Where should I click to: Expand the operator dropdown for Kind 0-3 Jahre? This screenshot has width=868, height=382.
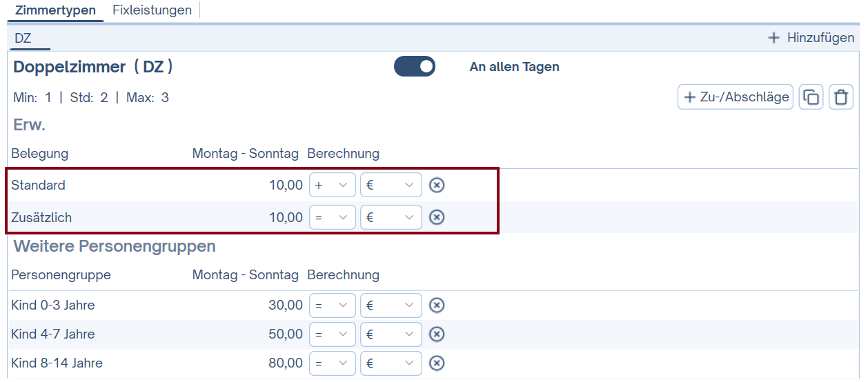(x=332, y=305)
